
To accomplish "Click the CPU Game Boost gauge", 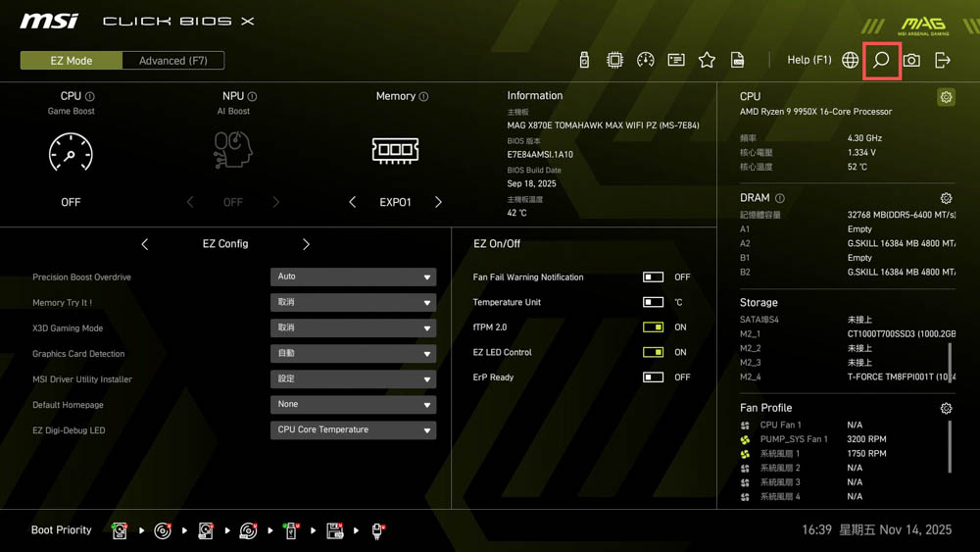I will pyautogui.click(x=71, y=153).
